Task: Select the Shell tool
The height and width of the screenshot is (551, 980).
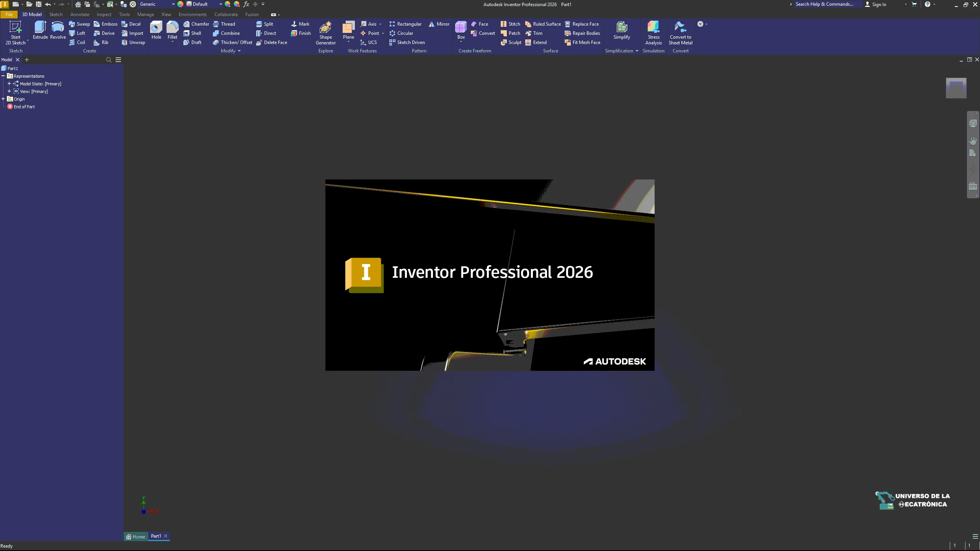Action: (192, 33)
